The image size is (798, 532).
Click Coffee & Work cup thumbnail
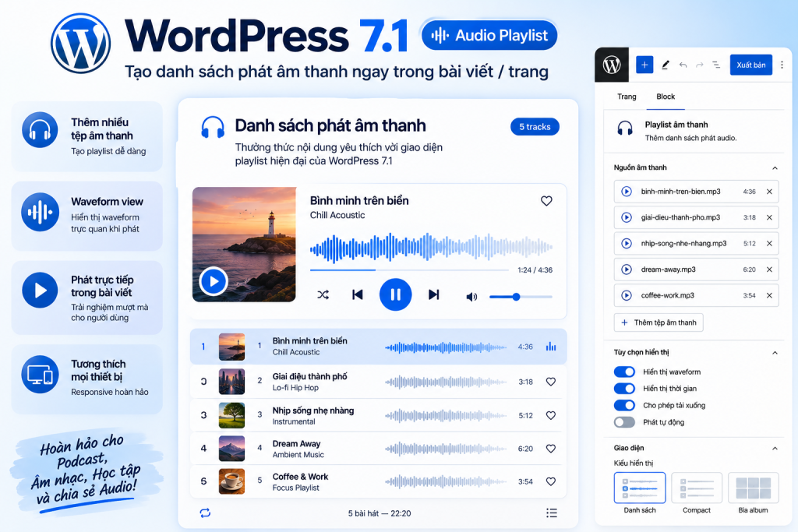point(231,481)
